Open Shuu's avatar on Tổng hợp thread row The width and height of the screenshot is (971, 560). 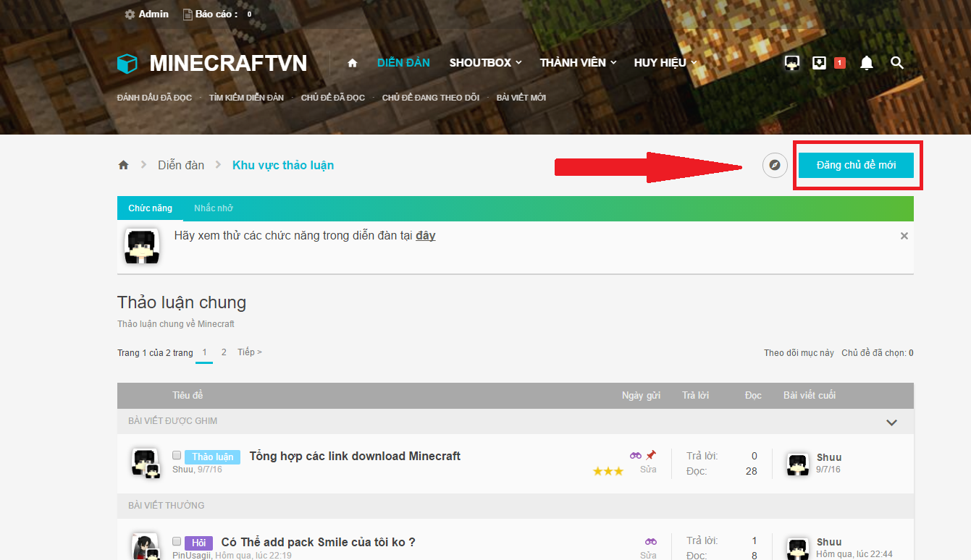145,463
